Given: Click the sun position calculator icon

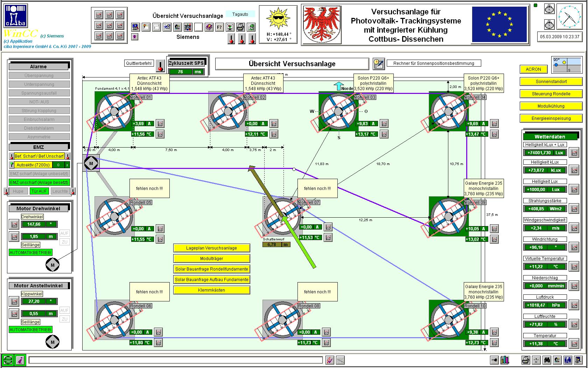Looking at the screenshot, I should click(x=378, y=63).
